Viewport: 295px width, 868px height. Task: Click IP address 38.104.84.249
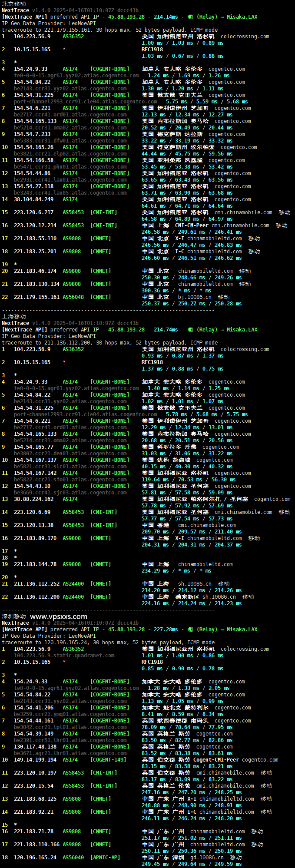pyautogui.click(x=33, y=199)
